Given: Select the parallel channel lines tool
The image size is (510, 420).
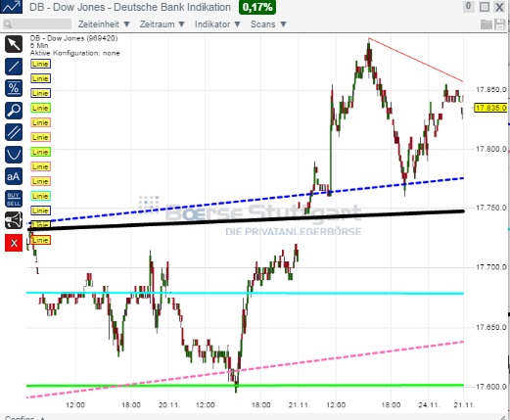Looking at the screenshot, I should (x=14, y=132).
